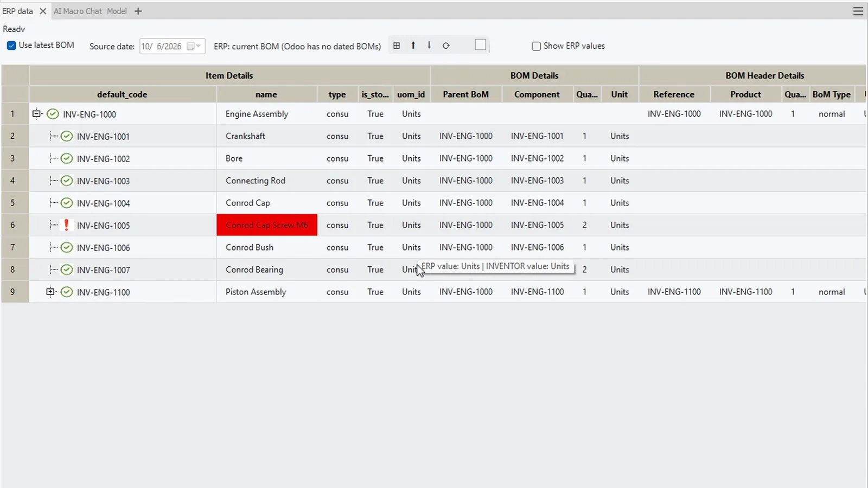Click the green check icon for INV-ENG-1001
This screenshot has width=868, height=488.
point(67,136)
